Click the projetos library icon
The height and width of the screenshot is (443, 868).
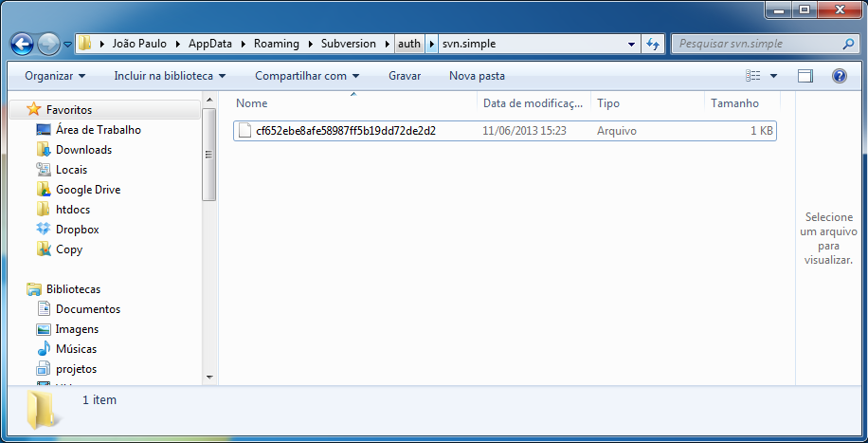pos(44,369)
